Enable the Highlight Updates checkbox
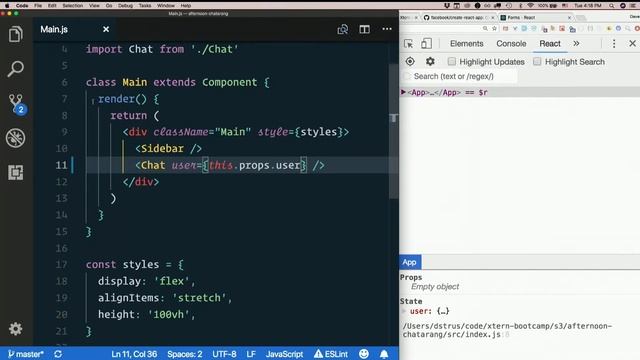Image resolution: width=640 pixels, height=360 pixels. (x=451, y=61)
